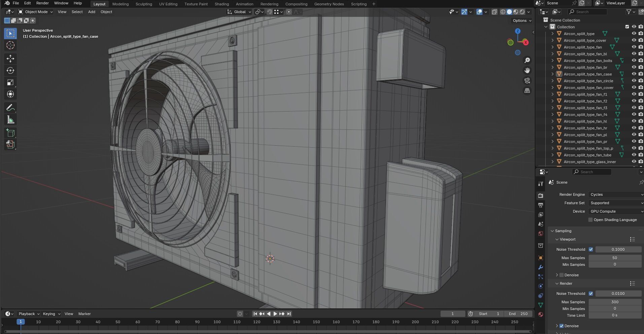Activate the Scale tool

point(10,82)
